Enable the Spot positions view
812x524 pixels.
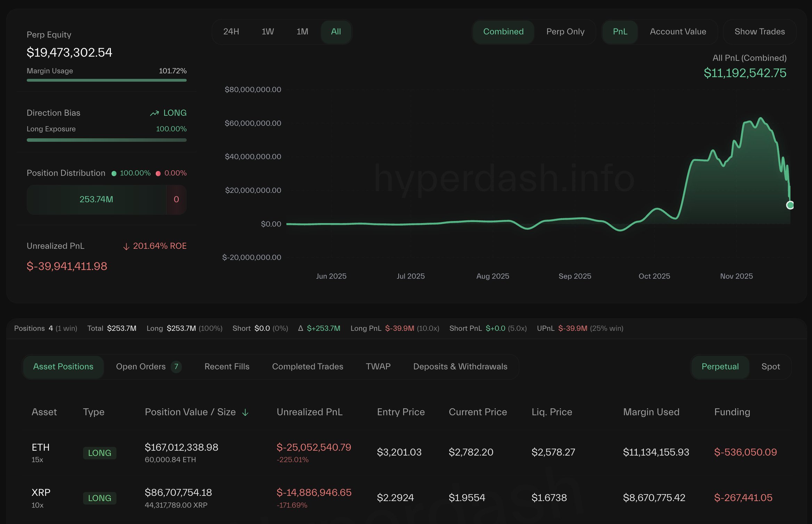[x=770, y=367]
